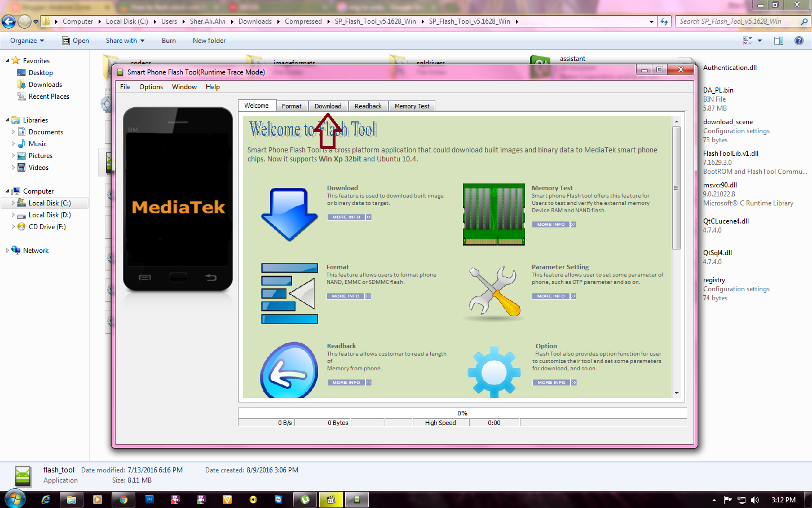Open the File menu in Flash Tool

tap(125, 87)
